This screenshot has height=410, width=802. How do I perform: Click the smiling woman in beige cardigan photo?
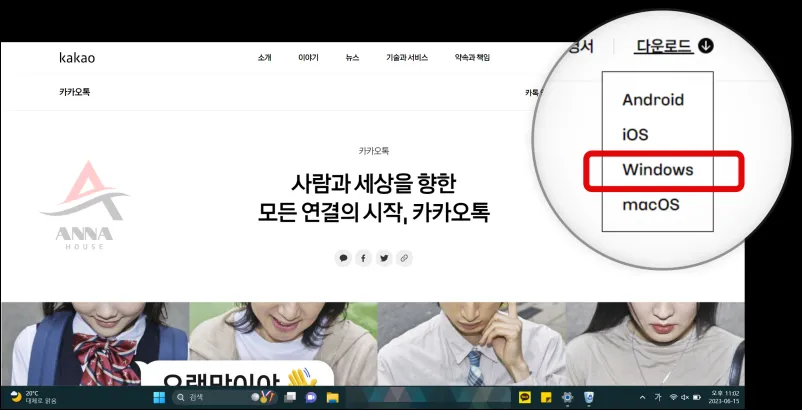point(283,344)
